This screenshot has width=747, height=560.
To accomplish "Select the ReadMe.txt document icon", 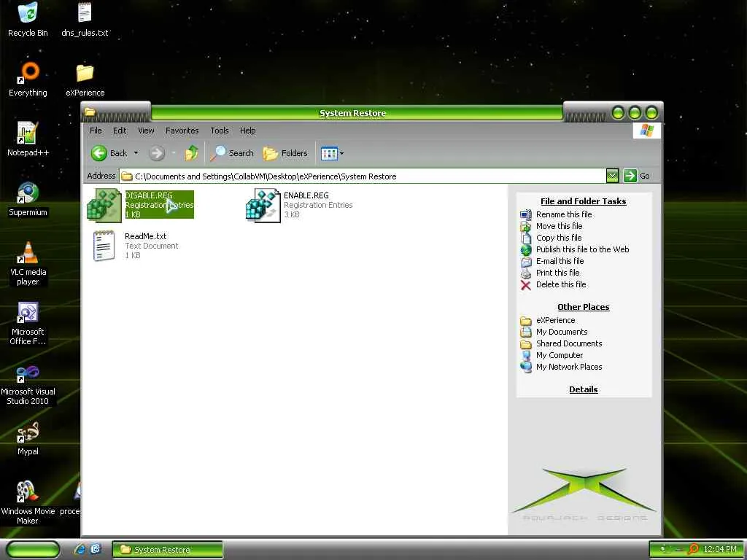I will point(104,246).
